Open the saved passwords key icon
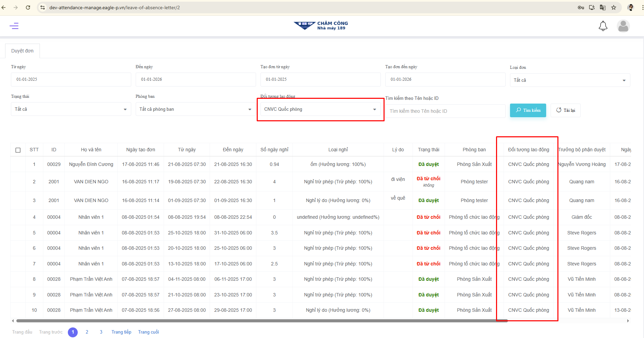Image resolution: width=644 pixels, height=338 pixels. [x=581, y=7]
